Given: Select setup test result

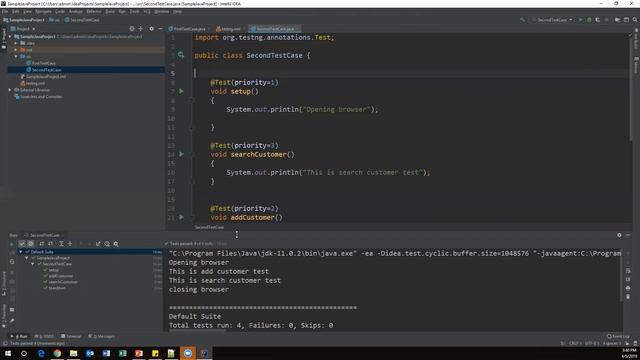Looking at the screenshot, I should (53, 270).
